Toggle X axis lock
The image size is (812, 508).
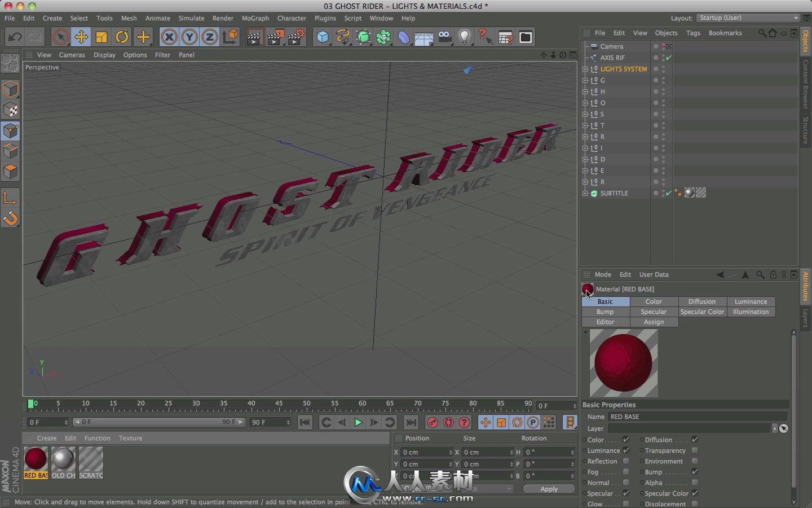169,37
